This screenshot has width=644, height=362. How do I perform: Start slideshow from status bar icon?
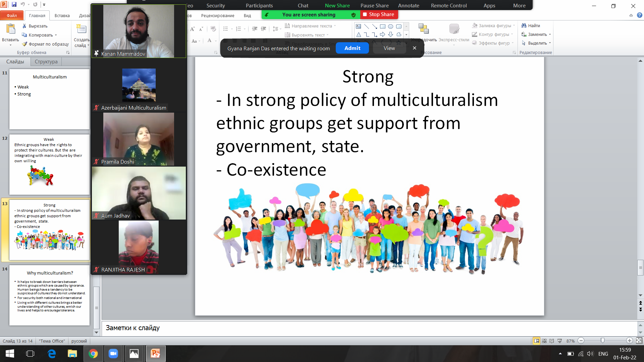point(559,341)
